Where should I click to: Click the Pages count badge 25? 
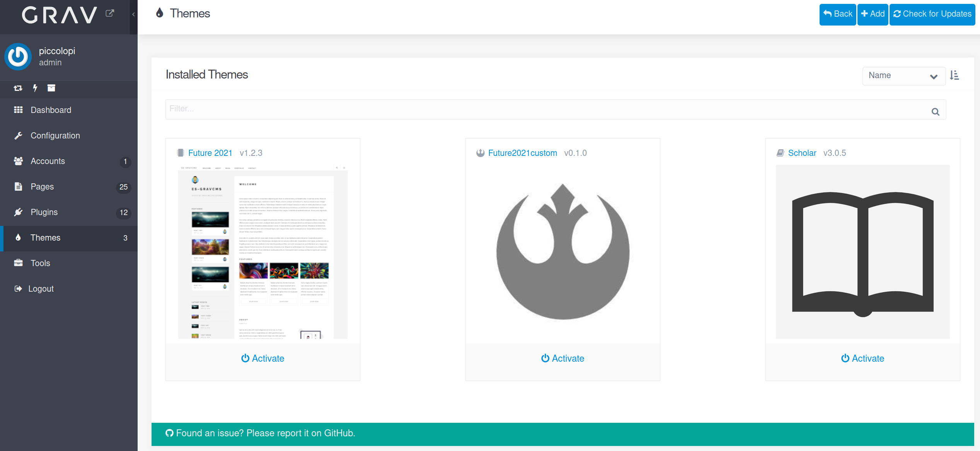(124, 187)
